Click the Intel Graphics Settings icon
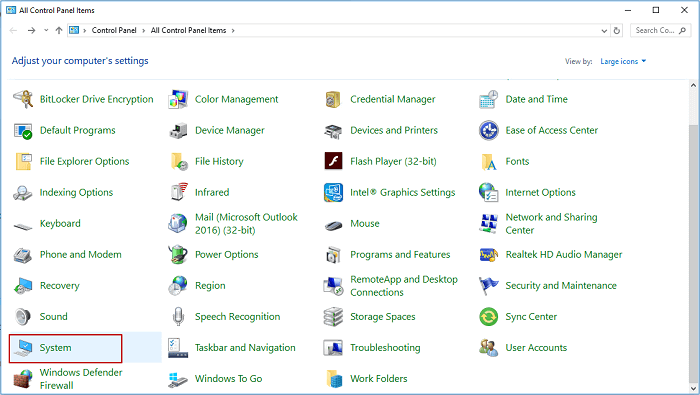This screenshot has height=395, width=700. (x=333, y=192)
